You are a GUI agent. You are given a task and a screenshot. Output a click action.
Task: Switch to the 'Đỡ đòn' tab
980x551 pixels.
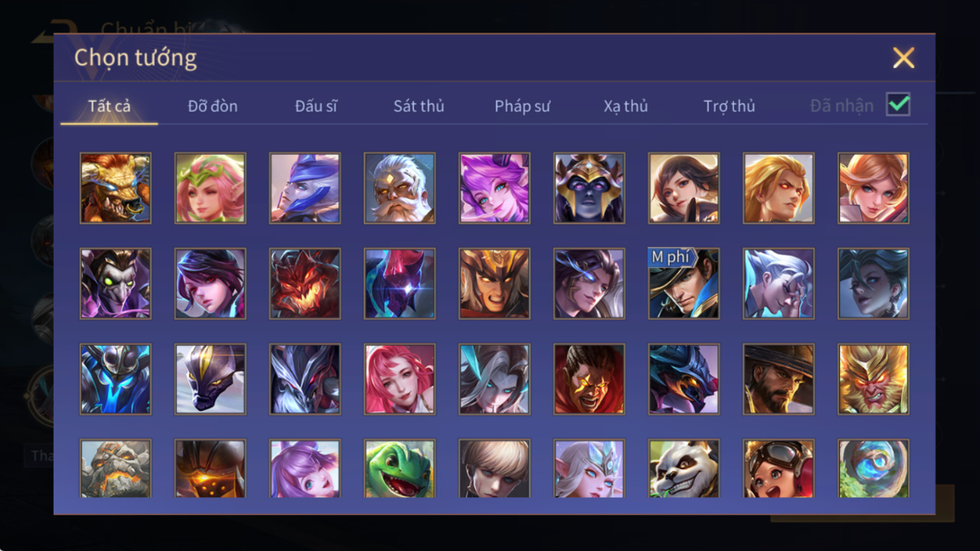(213, 106)
